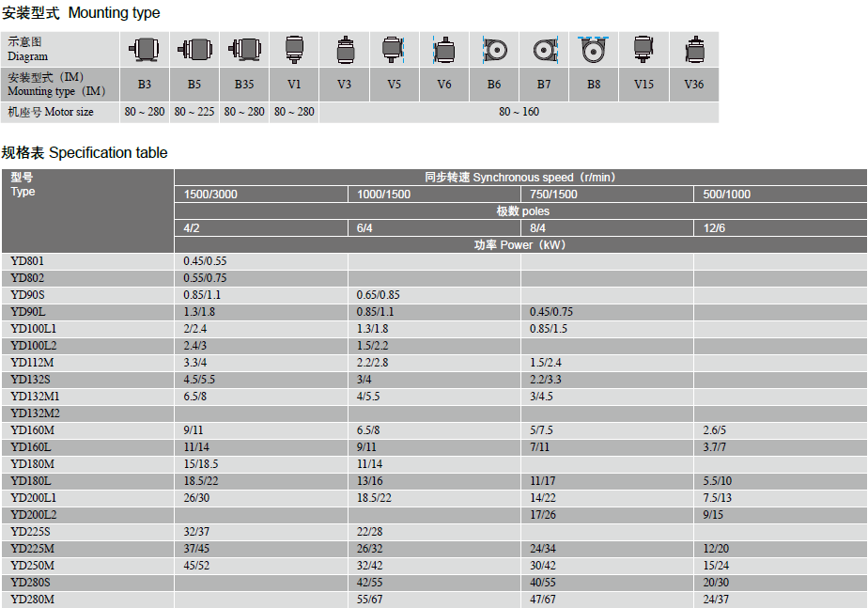Click the 3/4.5 value in YD132M1 row

click(x=541, y=397)
